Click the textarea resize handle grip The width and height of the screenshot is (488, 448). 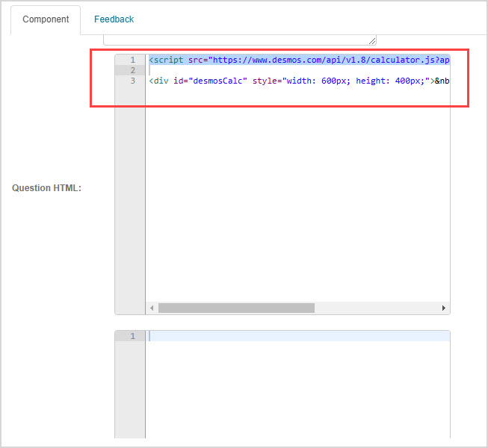pos(372,41)
